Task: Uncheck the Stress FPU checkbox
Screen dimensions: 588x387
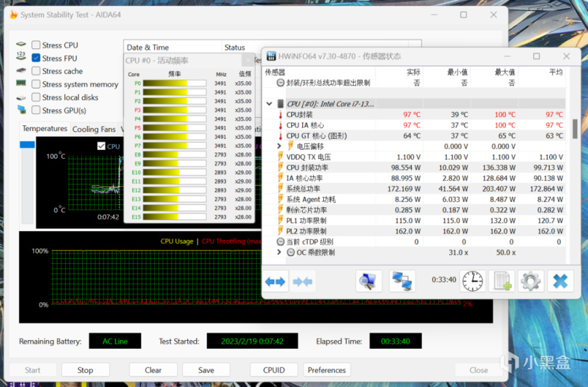Action: coord(36,58)
